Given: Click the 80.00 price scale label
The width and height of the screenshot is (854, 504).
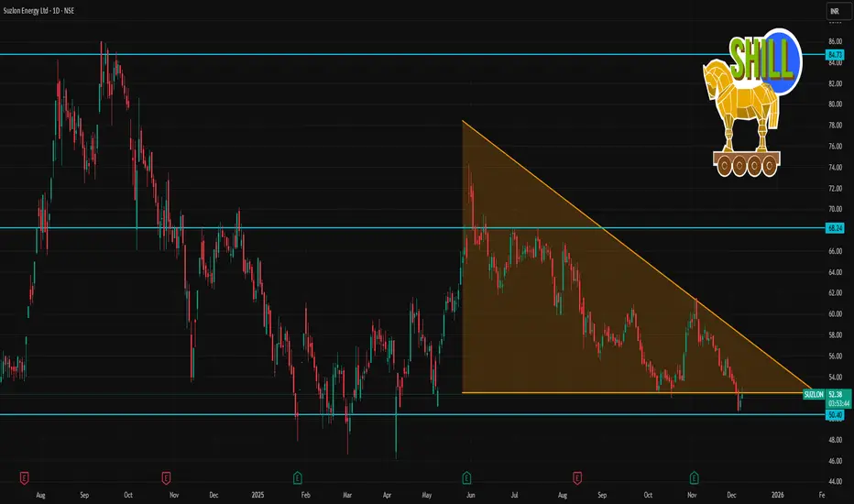Looking at the screenshot, I should point(835,104).
